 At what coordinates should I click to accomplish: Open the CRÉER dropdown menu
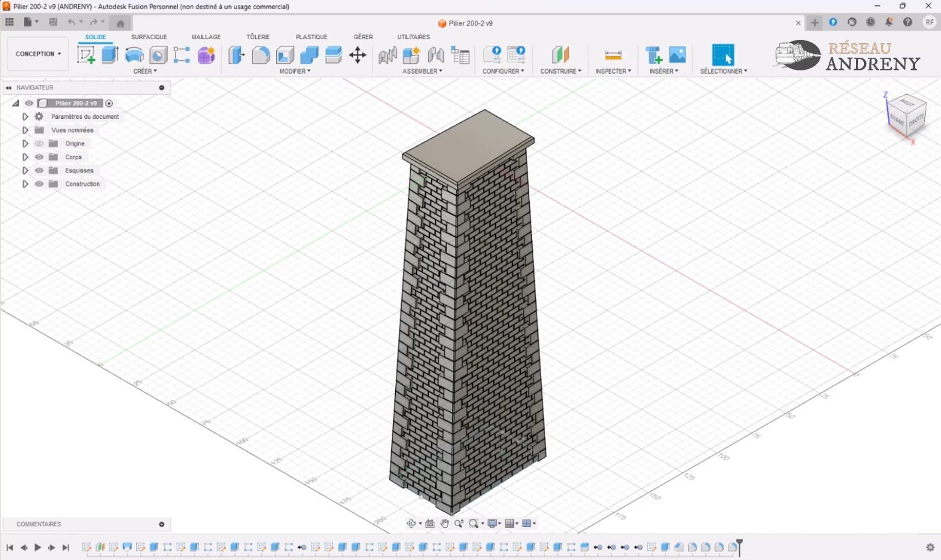pos(145,71)
